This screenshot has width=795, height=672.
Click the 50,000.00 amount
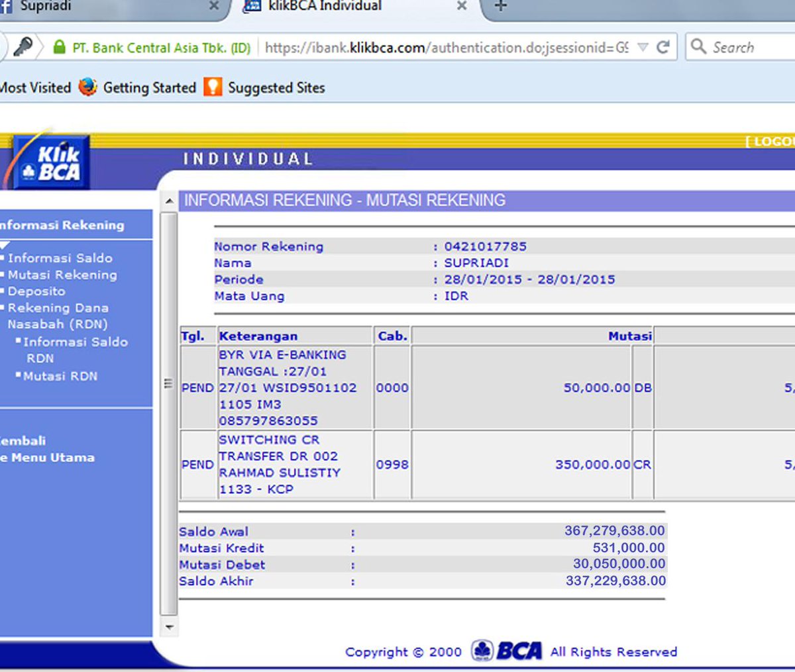pos(597,388)
